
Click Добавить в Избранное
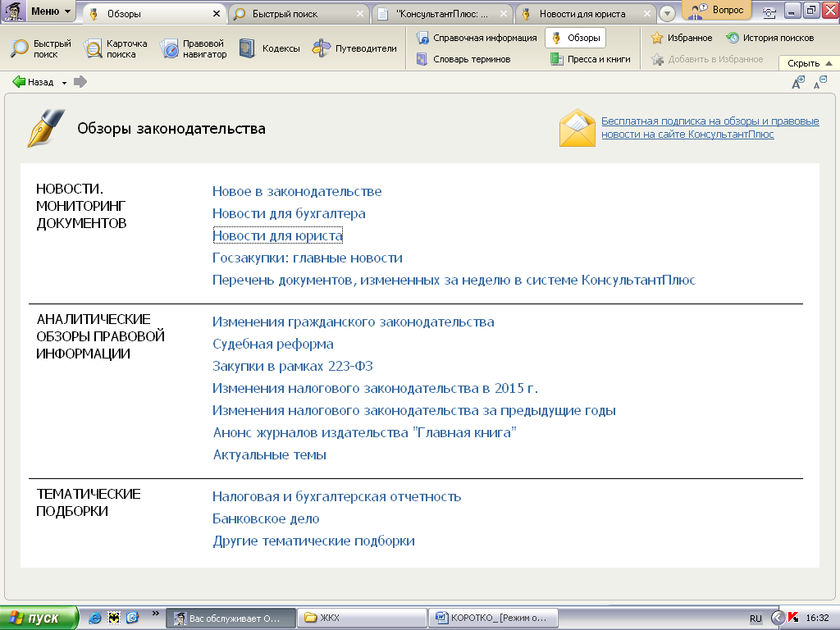pyautogui.click(x=707, y=59)
